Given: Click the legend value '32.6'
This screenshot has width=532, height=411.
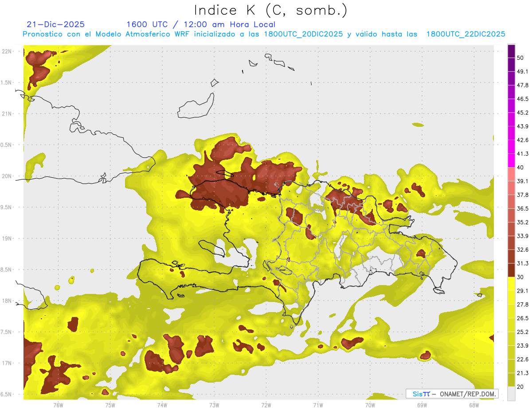Looking at the screenshot, I should coord(523,250).
